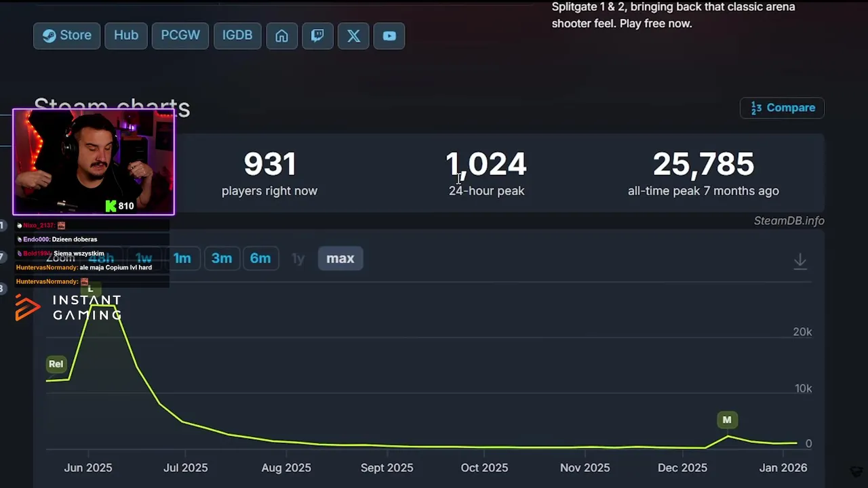The image size is (868, 488).
Task: Set chart zoom range to 6m
Action: tap(260, 258)
